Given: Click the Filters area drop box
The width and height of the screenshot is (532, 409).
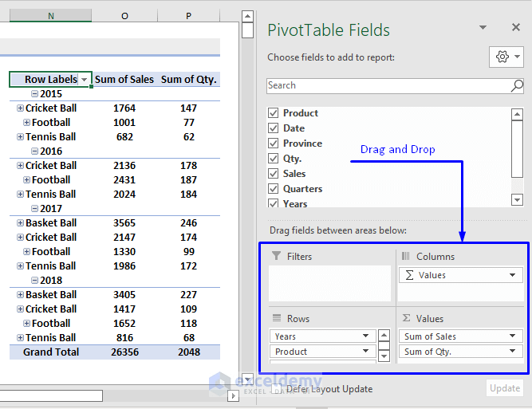Looking at the screenshot, I should click(x=329, y=284).
